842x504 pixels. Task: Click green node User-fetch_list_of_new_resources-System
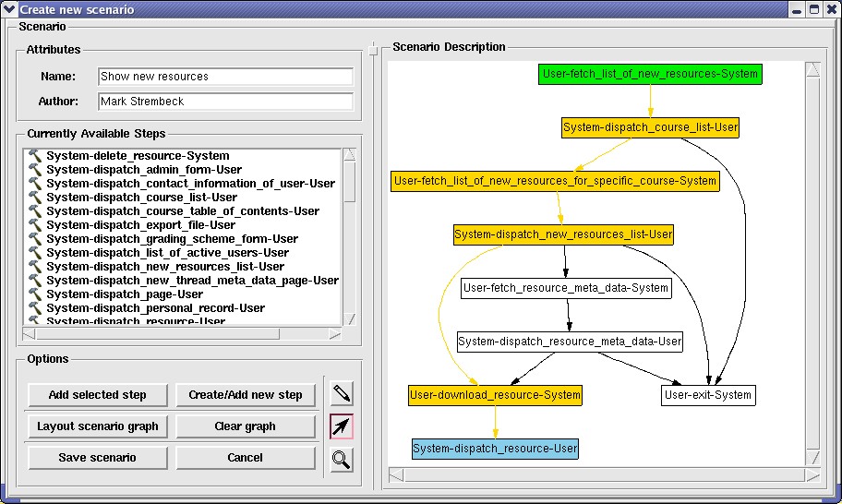click(650, 74)
